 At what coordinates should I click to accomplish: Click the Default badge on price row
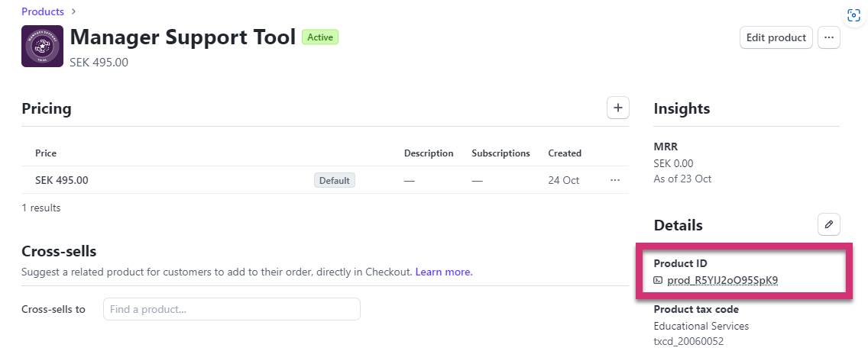coord(334,181)
